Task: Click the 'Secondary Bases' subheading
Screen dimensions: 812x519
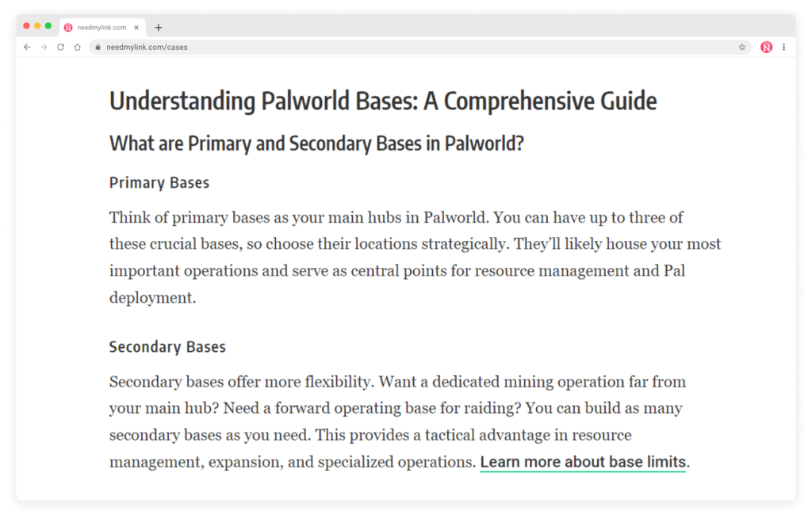Action: point(167,347)
